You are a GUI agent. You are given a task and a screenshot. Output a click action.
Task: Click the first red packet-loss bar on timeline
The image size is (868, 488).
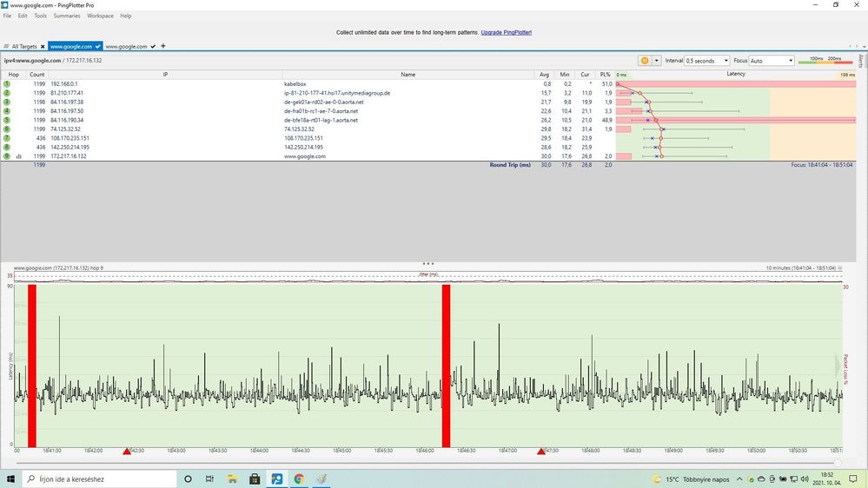coord(32,366)
